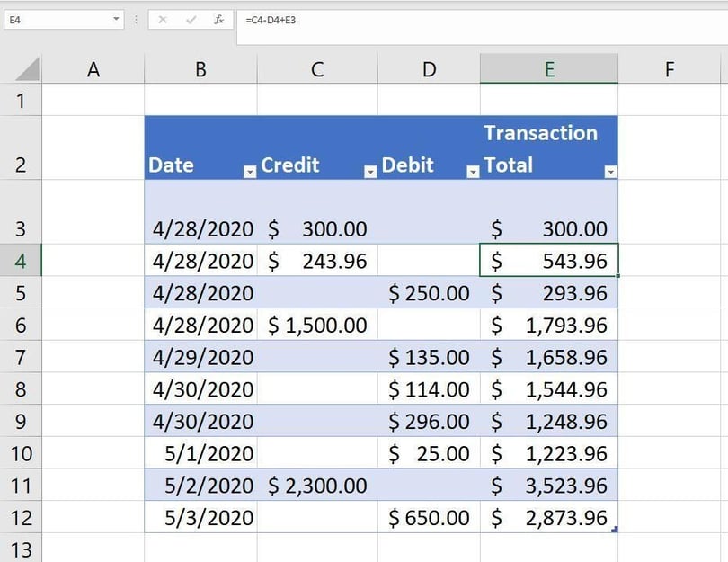The width and height of the screenshot is (728, 562).
Task: Click inside the formula bar text
Action: 449,19
